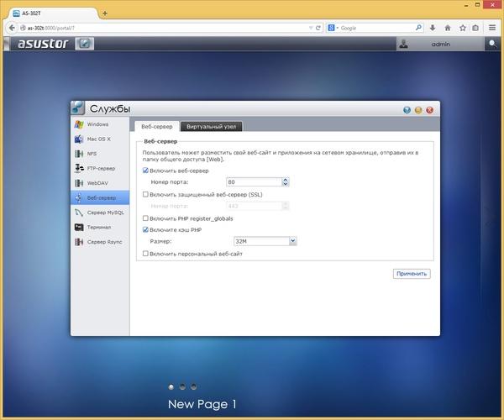Click the Google search magnifier icon

pos(418,28)
